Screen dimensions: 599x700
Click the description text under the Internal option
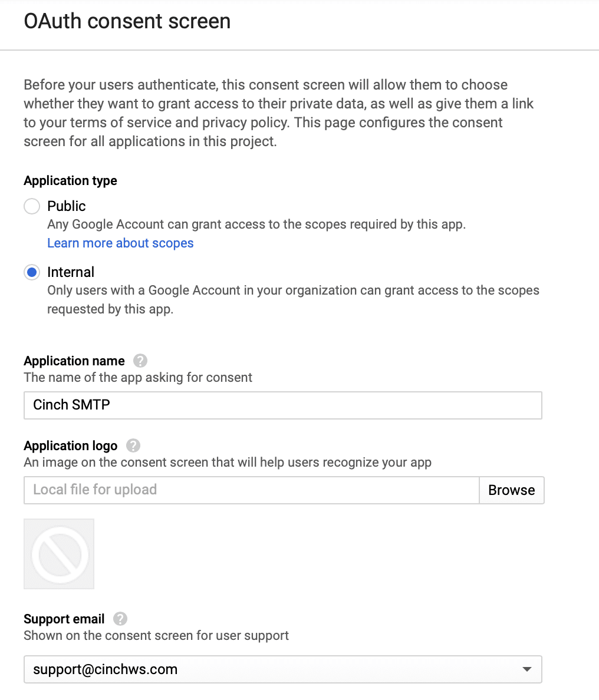click(x=293, y=299)
